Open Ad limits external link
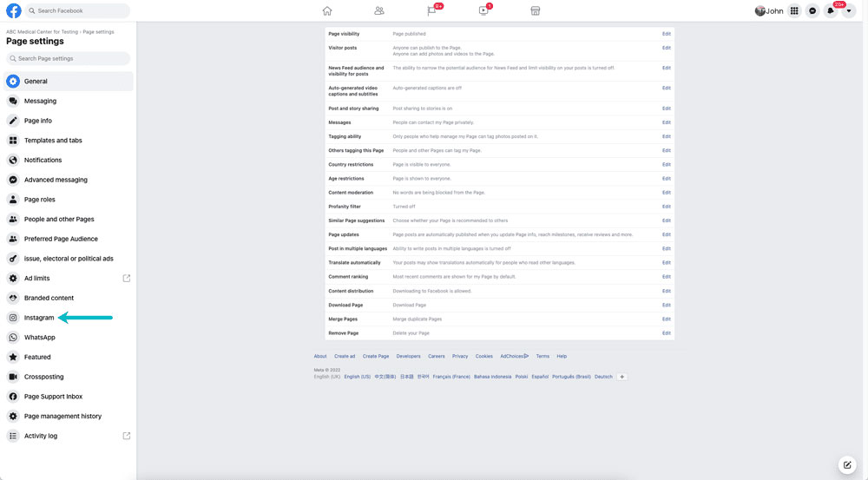868x480 pixels. [127, 279]
